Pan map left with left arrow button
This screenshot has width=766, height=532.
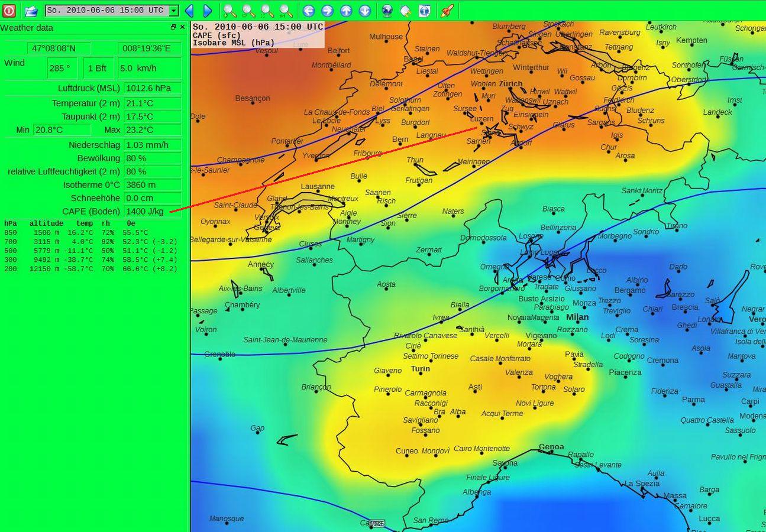(308, 11)
